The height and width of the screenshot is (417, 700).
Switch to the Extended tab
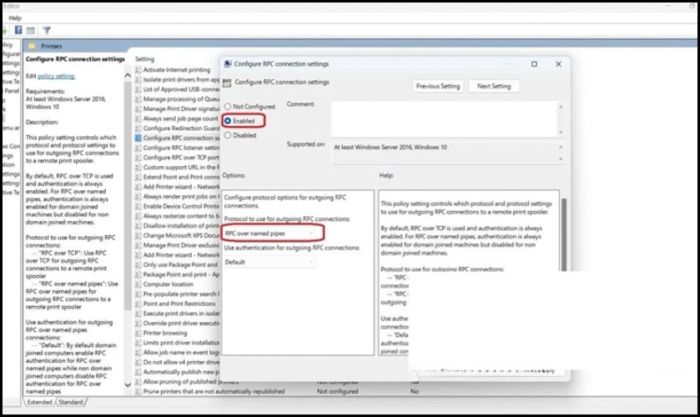pos(39,402)
